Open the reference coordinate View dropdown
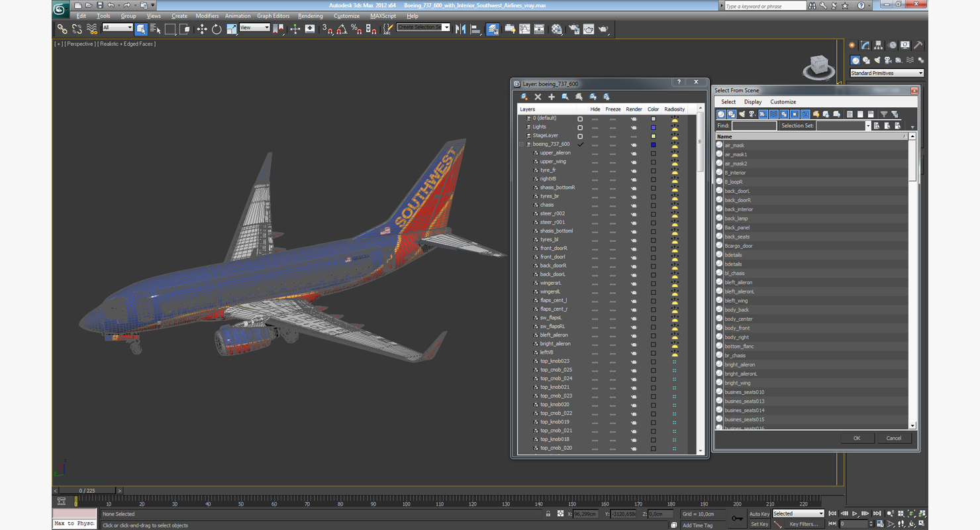 [x=254, y=28]
